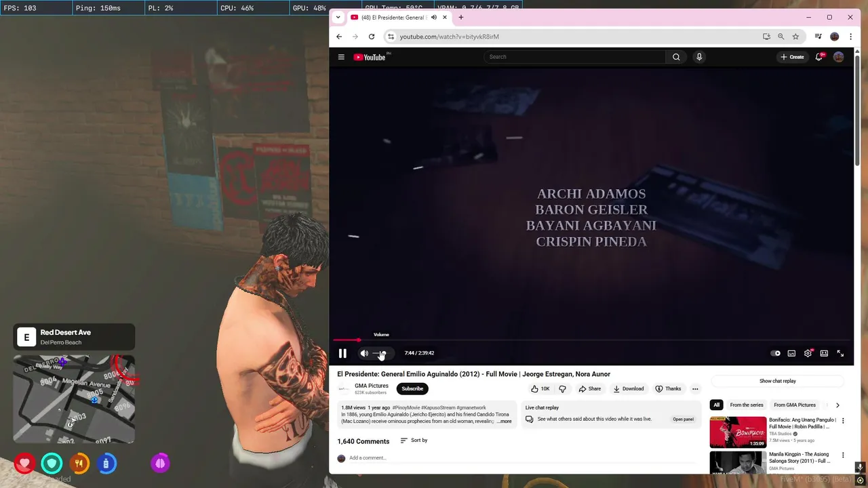Expand the tab search dropdown
This screenshot has width=868, height=488.
pyautogui.click(x=338, y=17)
